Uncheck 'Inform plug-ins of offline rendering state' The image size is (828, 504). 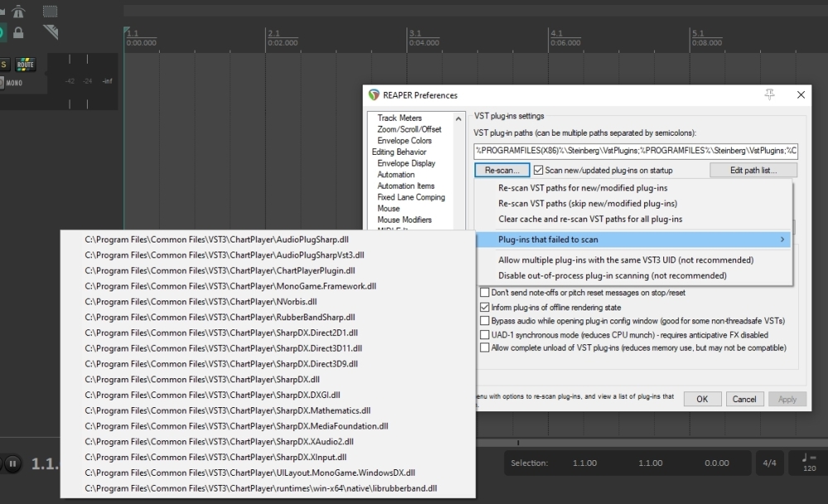tap(484, 306)
